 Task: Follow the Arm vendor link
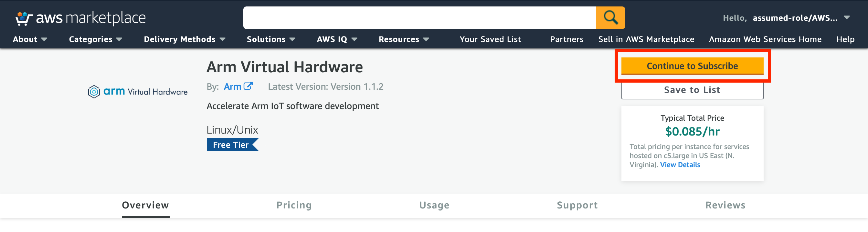pos(232,86)
